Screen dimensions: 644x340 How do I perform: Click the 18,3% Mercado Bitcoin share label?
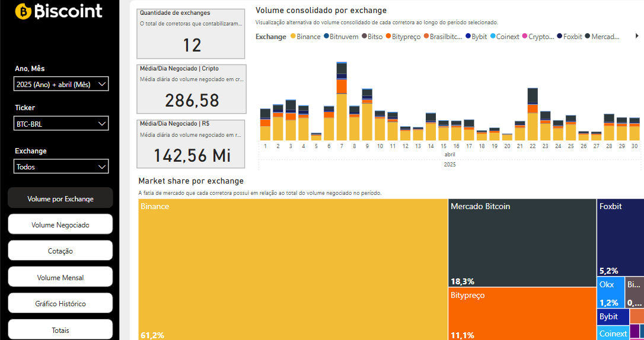[463, 281]
